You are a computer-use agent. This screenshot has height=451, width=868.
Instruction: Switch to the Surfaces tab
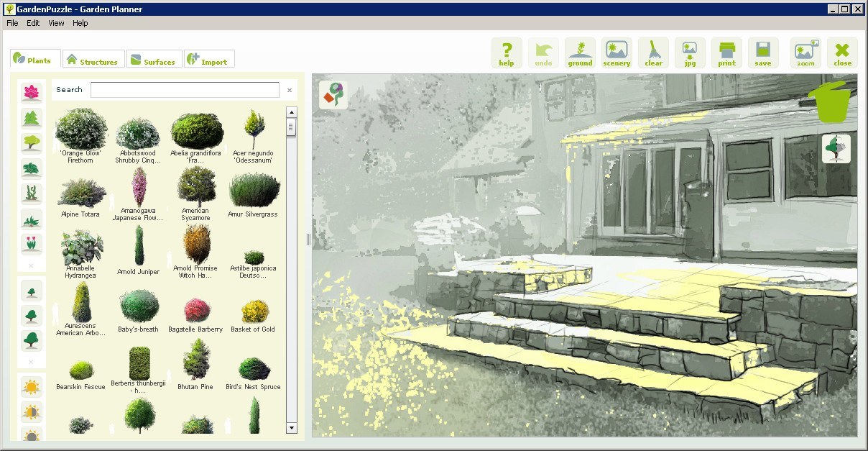pos(154,60)
